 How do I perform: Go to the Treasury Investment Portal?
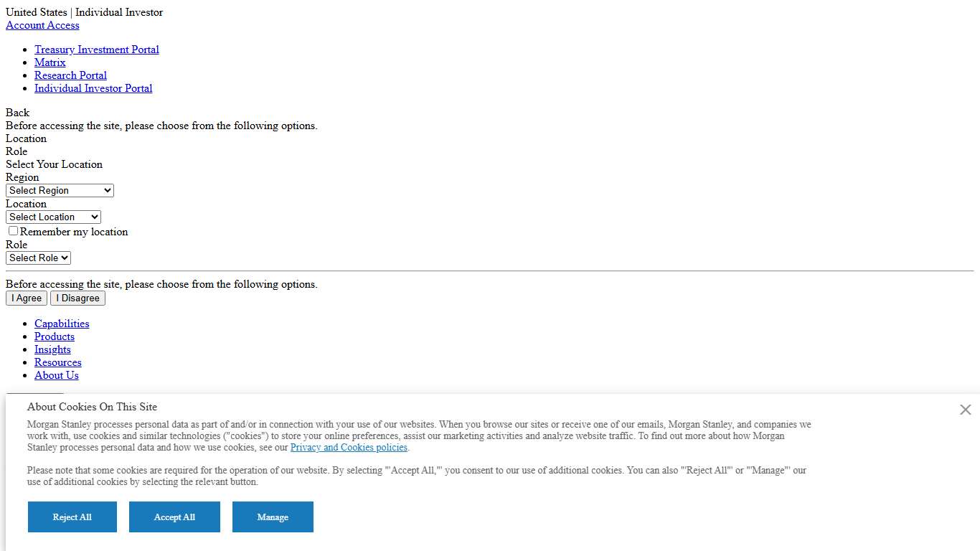pyautogui.click(x=97, y=50)
